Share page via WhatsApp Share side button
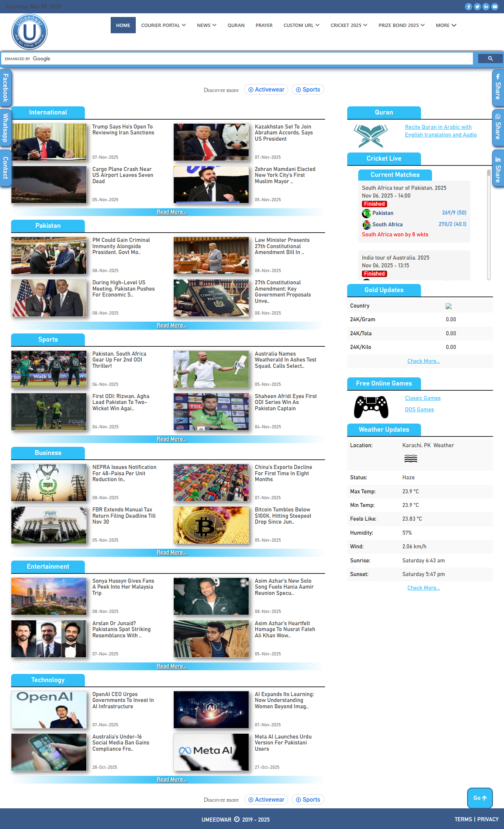504x829 pixels. [498, 128]
